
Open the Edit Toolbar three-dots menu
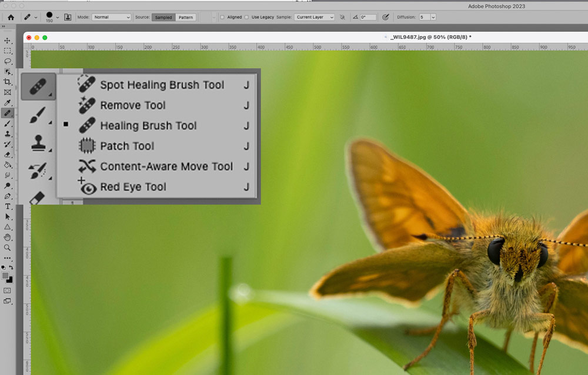click(7, 258)
